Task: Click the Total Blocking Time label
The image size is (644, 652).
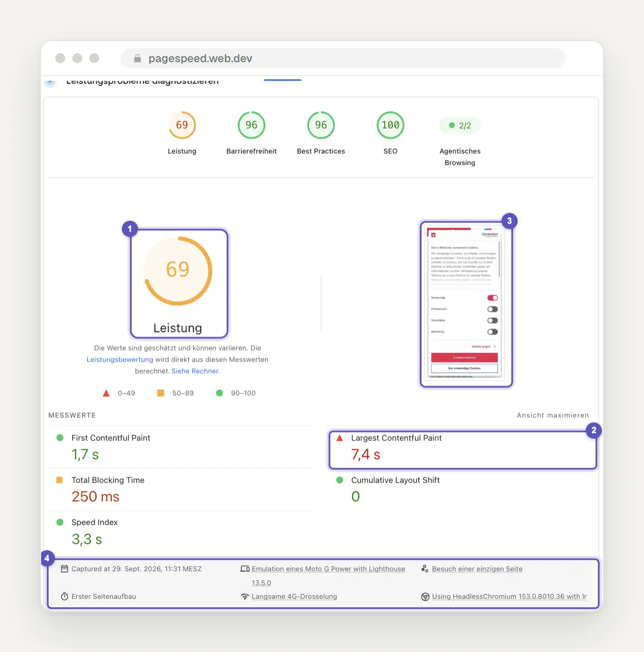Action: [x=108, y=480]
